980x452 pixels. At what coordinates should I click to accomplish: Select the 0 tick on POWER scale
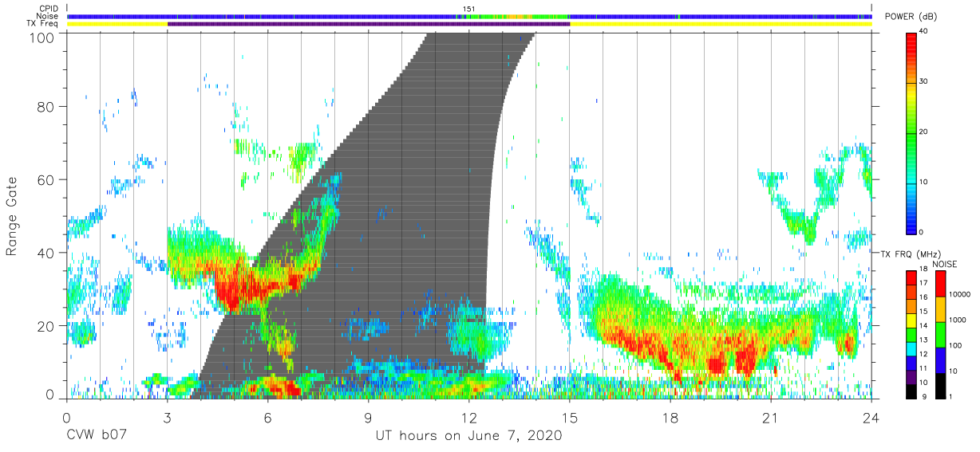[922, 232]
